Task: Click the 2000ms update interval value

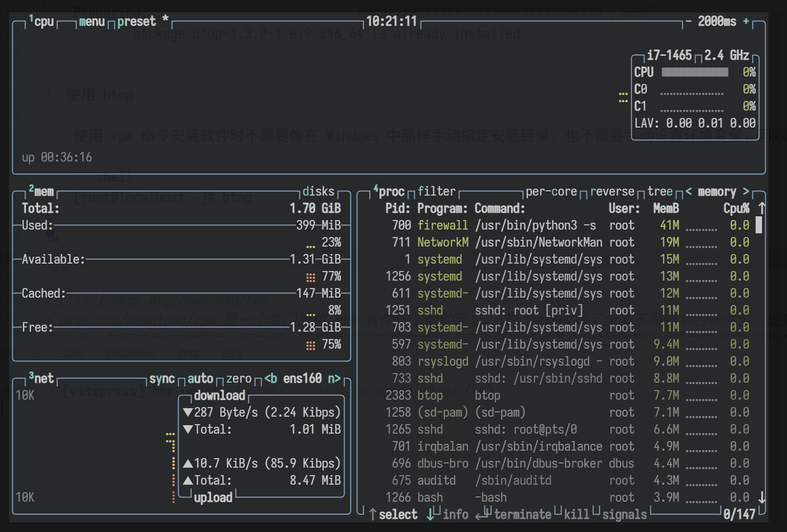Action: 717,22
